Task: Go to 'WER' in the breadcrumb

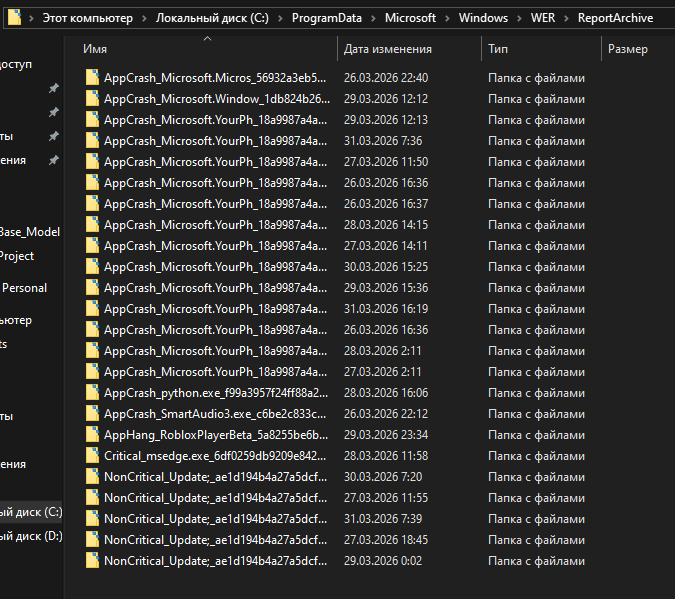Action: [543, 18]
